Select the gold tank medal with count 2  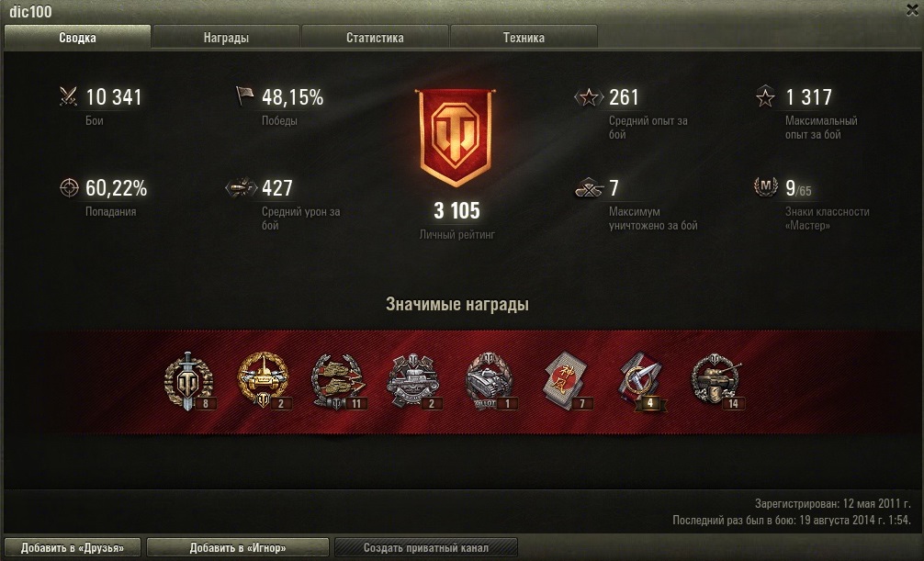pos(264,381)
